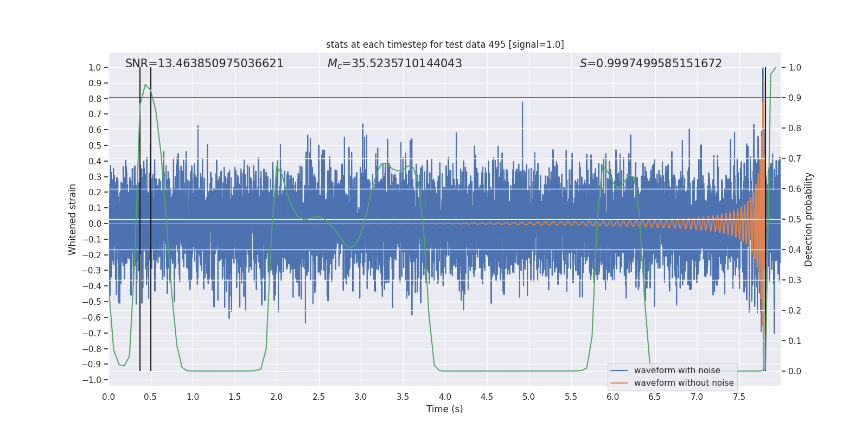Click the blue line swatch in legend
The height and width of the screenshot is (434, 868).
619,371
